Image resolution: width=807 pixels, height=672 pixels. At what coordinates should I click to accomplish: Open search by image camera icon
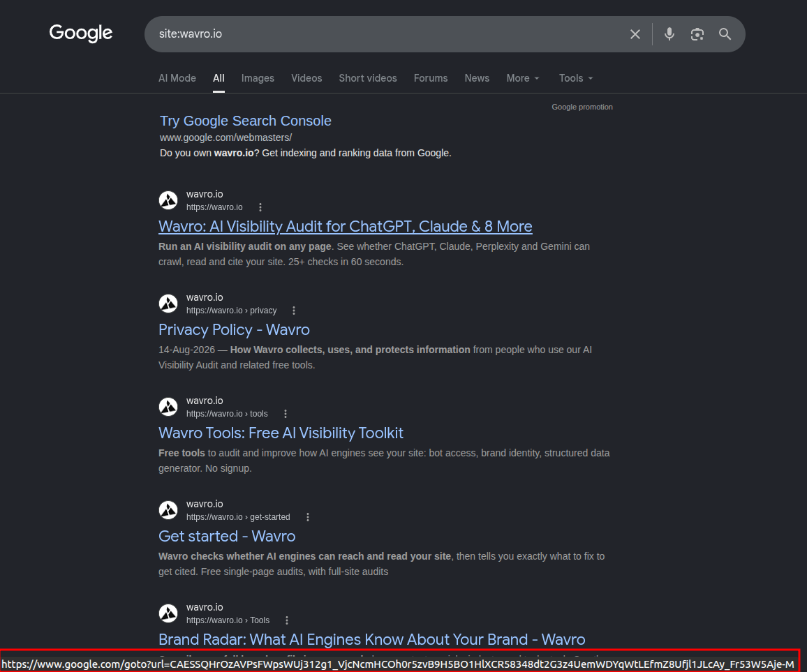click(x=697, y=34)
